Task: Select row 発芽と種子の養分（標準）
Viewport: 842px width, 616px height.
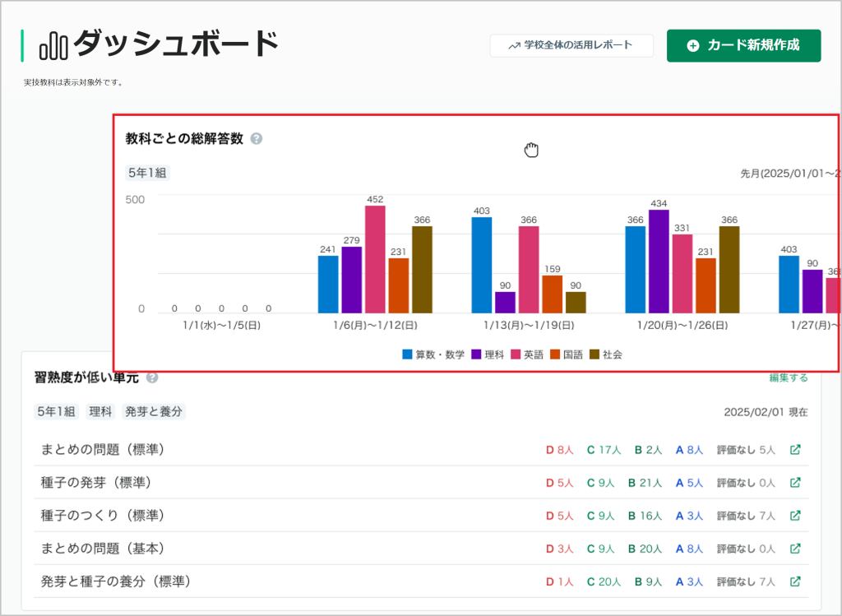Action: (421, 581)
